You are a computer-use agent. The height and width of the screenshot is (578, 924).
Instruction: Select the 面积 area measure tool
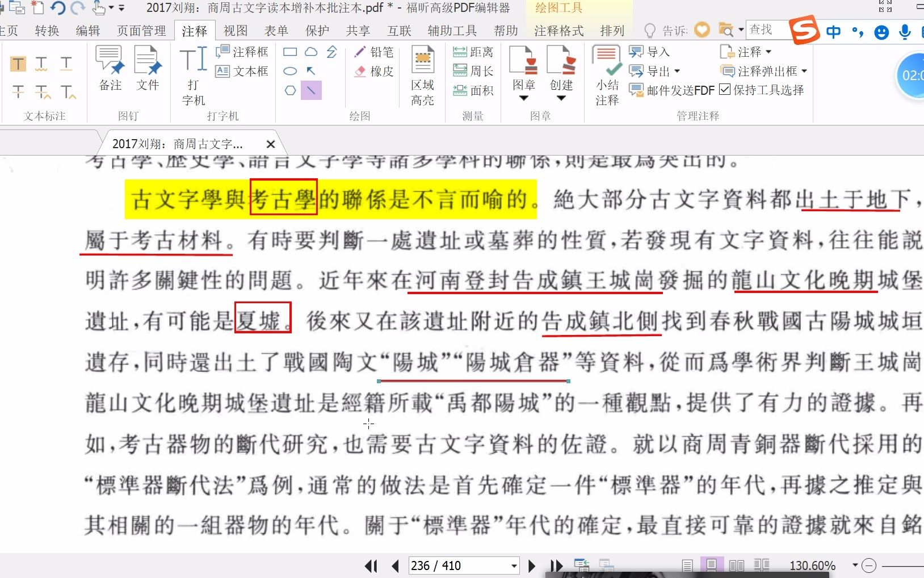tap(473, 90)
